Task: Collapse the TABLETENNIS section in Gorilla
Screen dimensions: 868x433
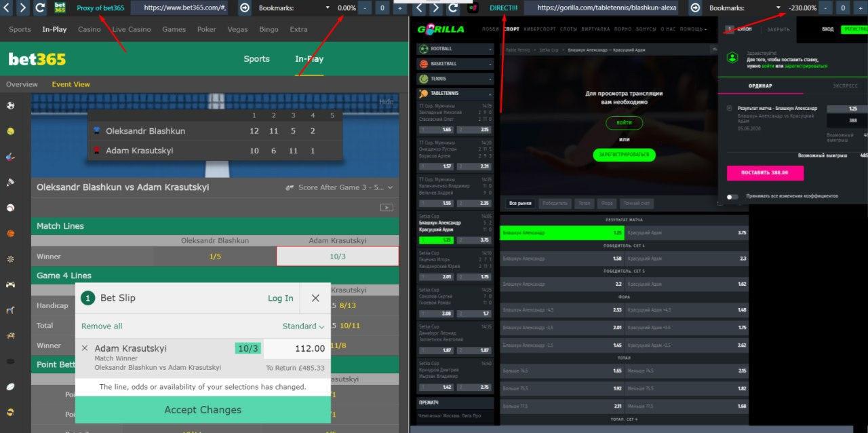Action: click(x=456, y=94)
